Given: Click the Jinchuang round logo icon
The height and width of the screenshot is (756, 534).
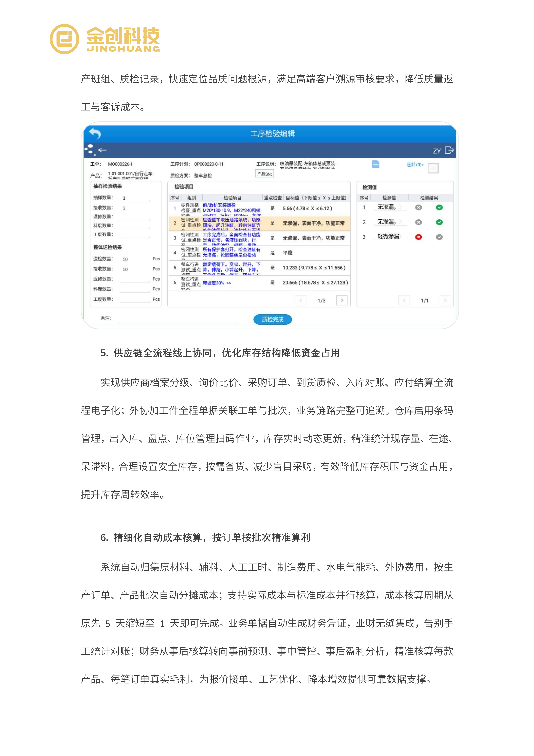Looking at the screenshot, I should pos(64,39).
